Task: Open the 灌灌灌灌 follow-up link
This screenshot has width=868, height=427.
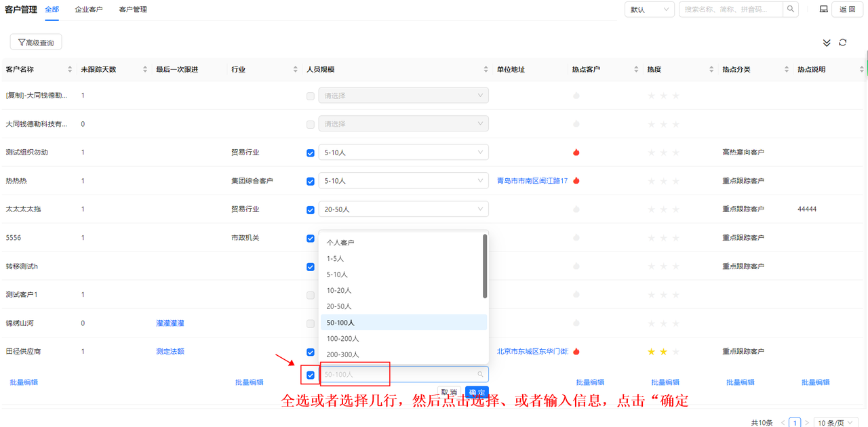Action: [170, 323]
